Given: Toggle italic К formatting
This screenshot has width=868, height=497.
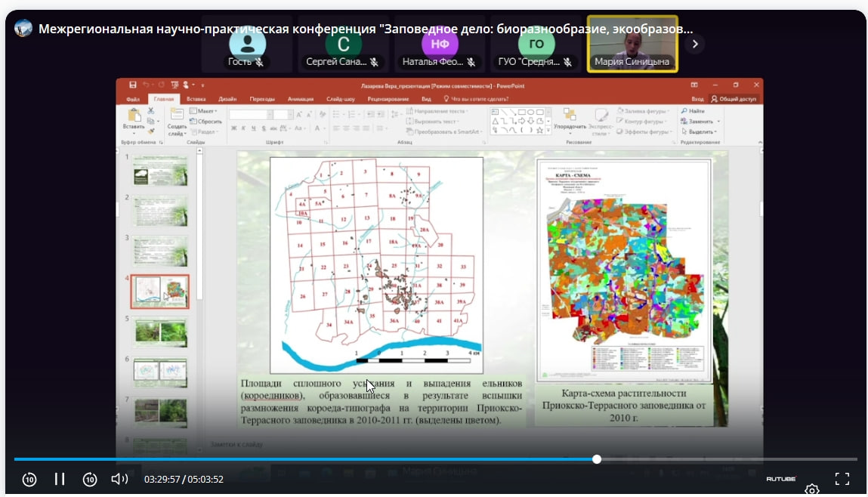Looking at the screenshot, I should (x=243, y=128).
